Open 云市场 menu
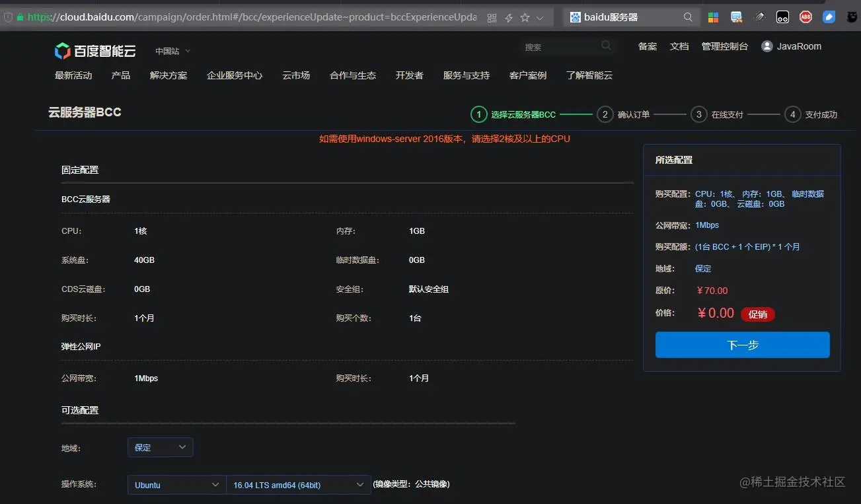Screen dimensions: 861x504 pyautogui.click(x=296, y=75)
